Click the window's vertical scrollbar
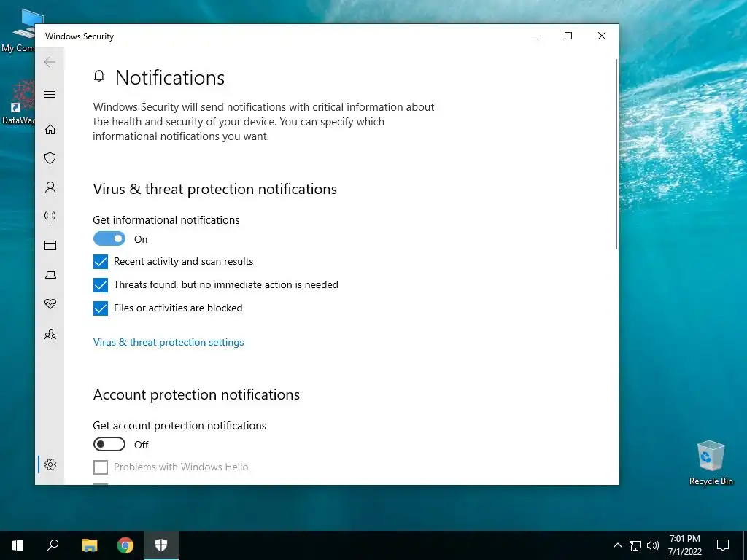The height and width of the screenshot is (560, 747). pos(616,154)
